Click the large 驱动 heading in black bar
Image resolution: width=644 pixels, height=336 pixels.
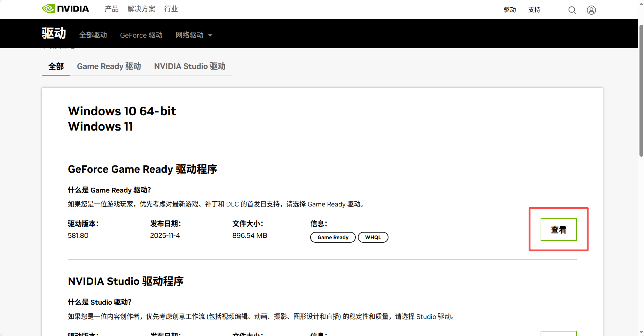(54, 33)
